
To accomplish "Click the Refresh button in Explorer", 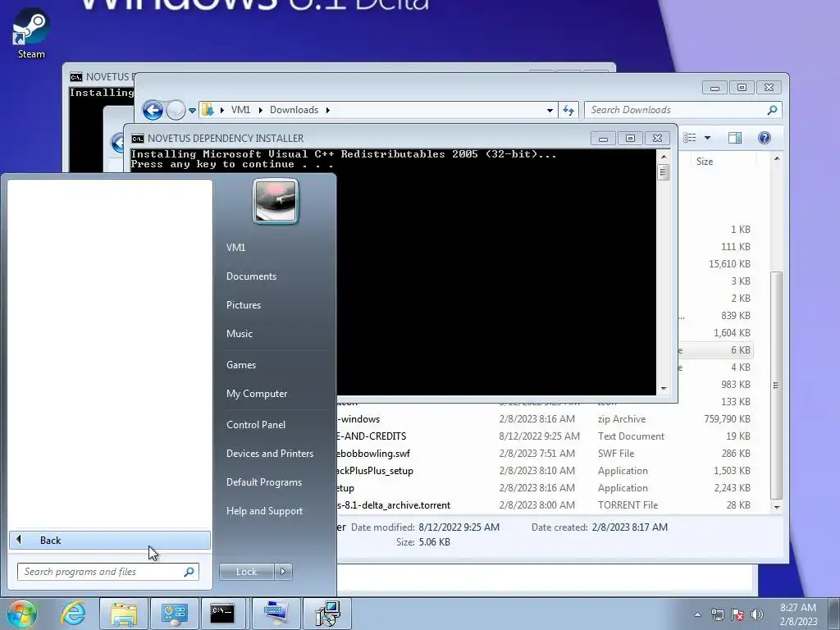I will click(x=568, y=111).
